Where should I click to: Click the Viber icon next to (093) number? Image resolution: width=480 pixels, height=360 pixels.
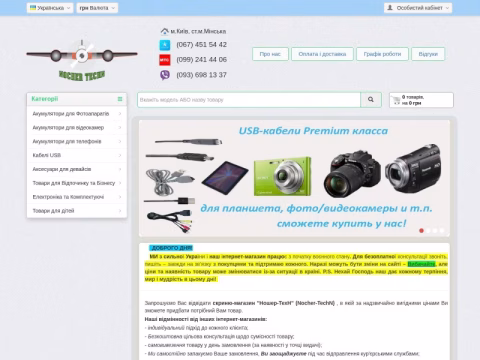point(165,75)
